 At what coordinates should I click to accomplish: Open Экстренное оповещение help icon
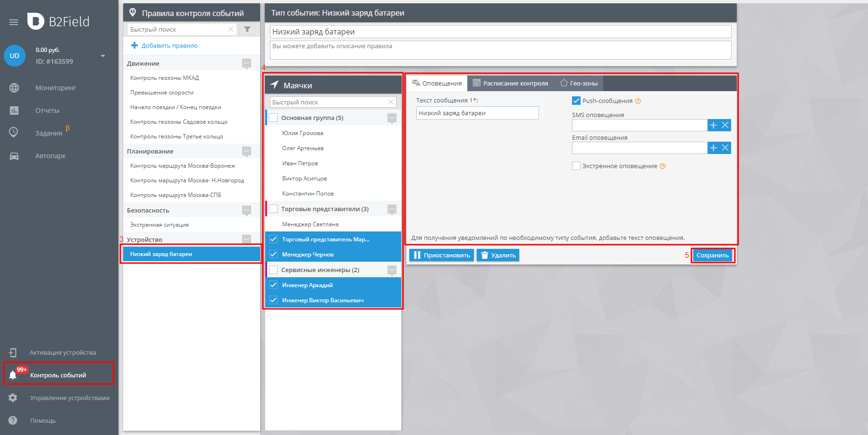(662, 166)
